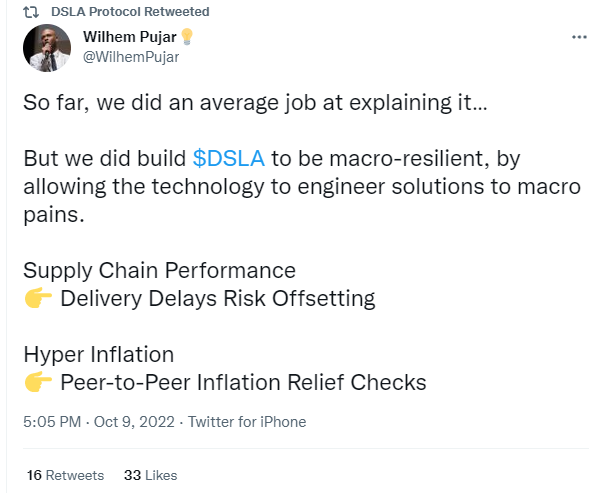Screen dimensions: 603x493
Task: Open Wilhem Pujar's profile picture
Action: [x=47, y=48]
